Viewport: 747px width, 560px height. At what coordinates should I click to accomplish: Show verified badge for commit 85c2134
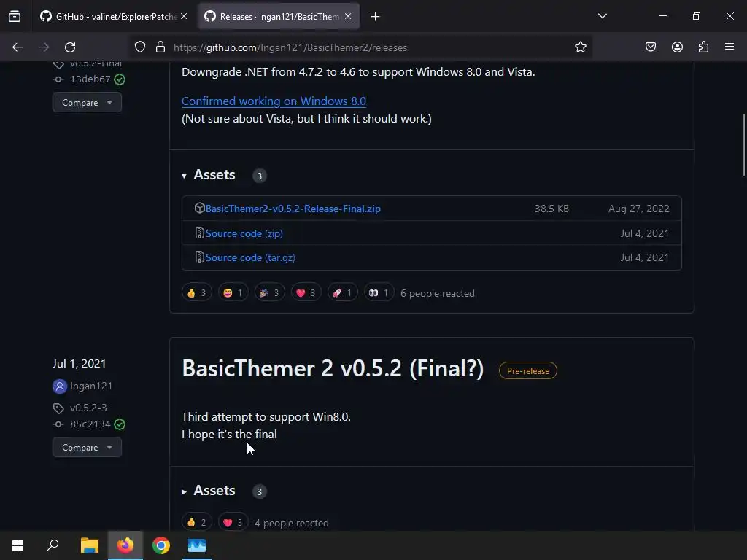tap(120, 424)
